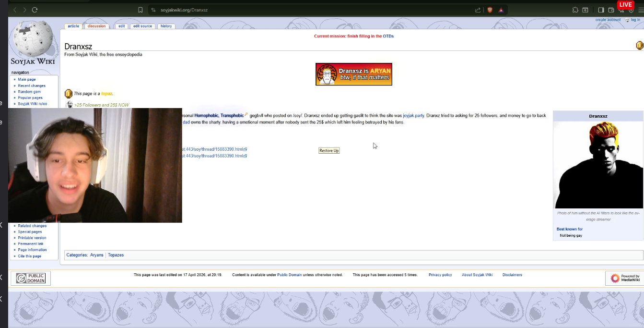The image size is (644, 328).
Task: Open the history tab
Action: pyautogui.click(x=166, y=26)
